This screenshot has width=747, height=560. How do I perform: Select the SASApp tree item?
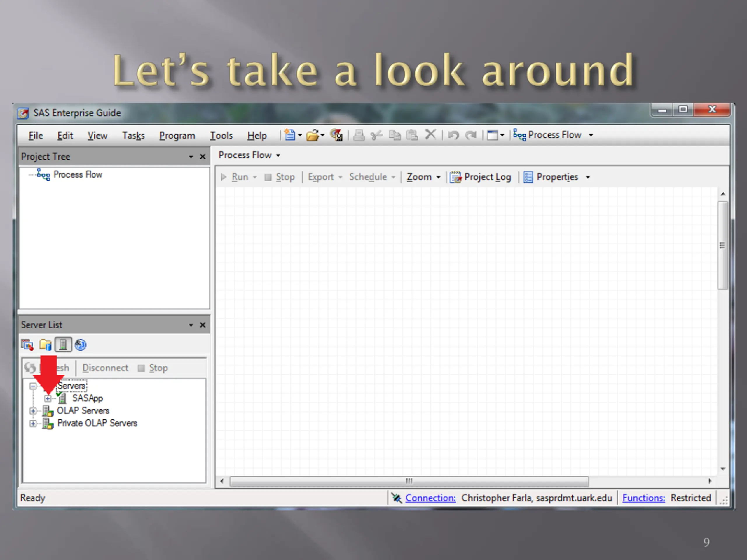click(x=88, y=398)
